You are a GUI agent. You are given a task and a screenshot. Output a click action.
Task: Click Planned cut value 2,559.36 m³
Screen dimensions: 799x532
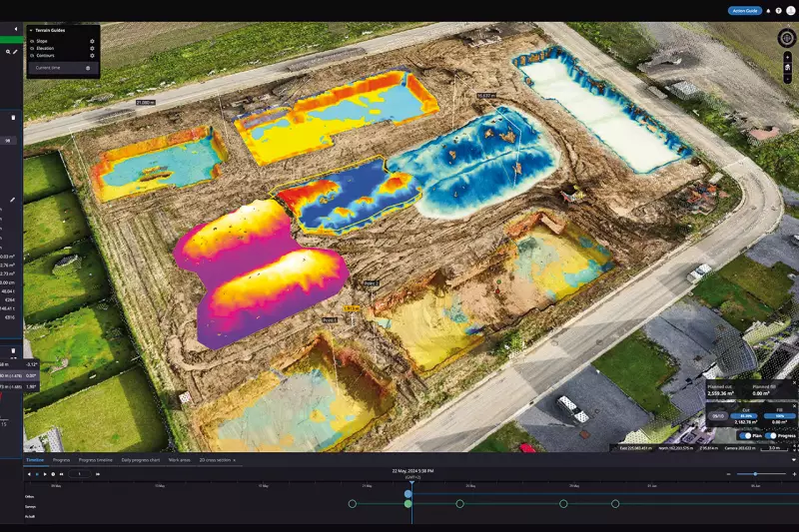pyautogui.click(x=720, y=393)
